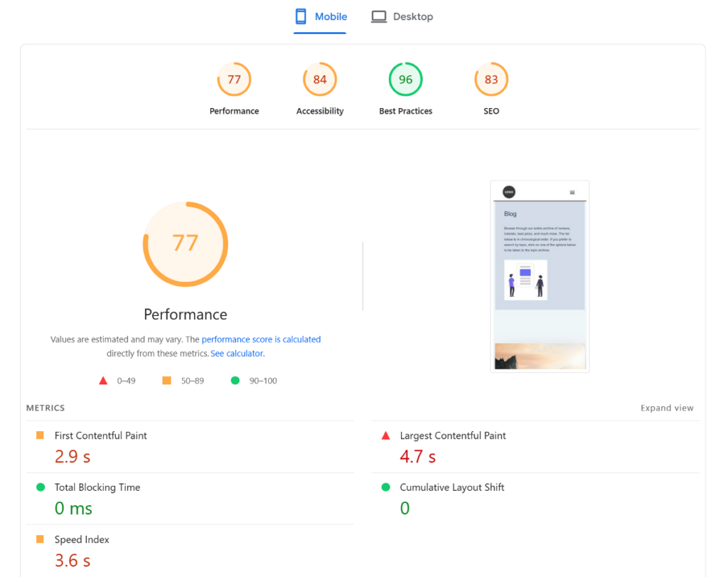Viewport: 728px width, 577px height.
Task: Click the red triangle beside Largest Contentful Paint
Action: click(385, 435)
